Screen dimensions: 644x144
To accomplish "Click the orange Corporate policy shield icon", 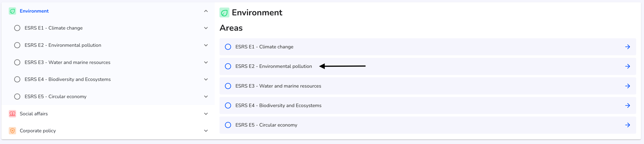I will (x=12, y=131).
